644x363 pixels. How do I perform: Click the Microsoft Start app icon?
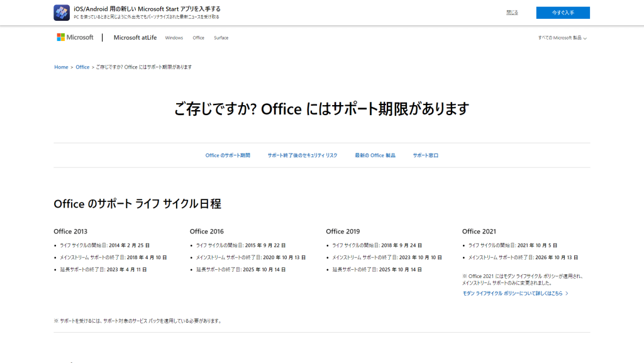pos(62,13)
